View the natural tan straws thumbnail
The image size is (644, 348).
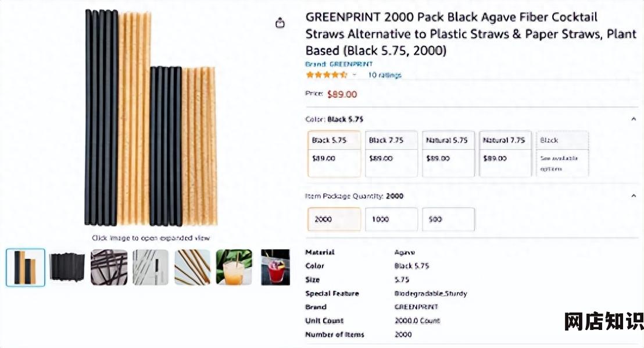click(192, 267)
